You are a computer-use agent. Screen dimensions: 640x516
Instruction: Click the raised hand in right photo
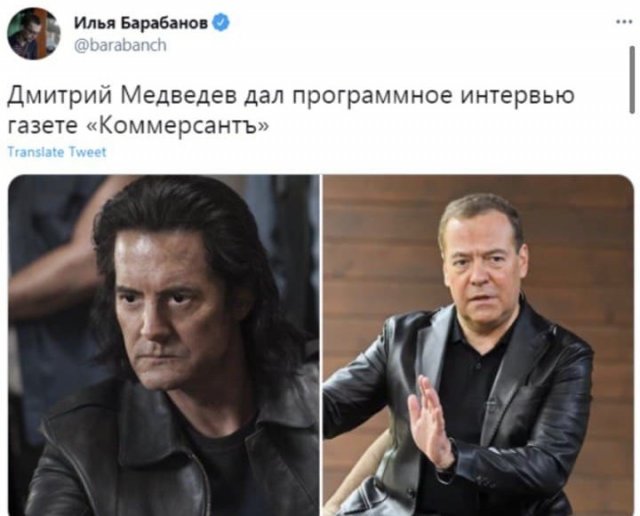pos(431,425)
